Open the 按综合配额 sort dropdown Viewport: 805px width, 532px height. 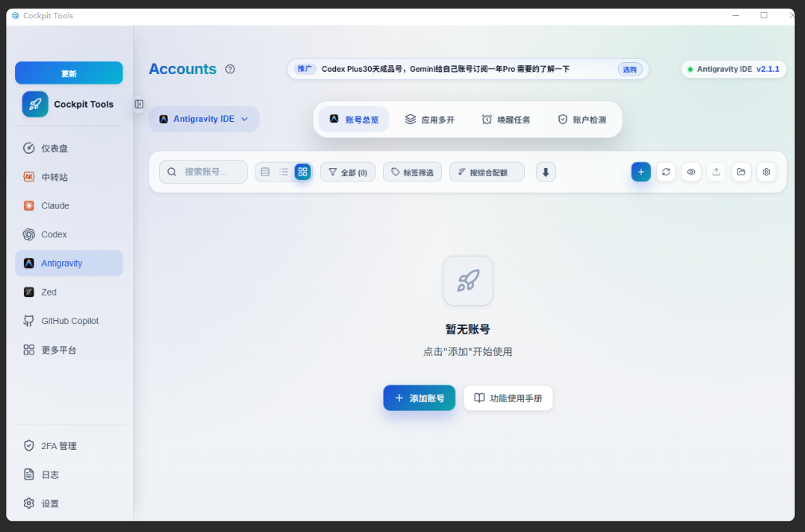[x=487, y=172]
